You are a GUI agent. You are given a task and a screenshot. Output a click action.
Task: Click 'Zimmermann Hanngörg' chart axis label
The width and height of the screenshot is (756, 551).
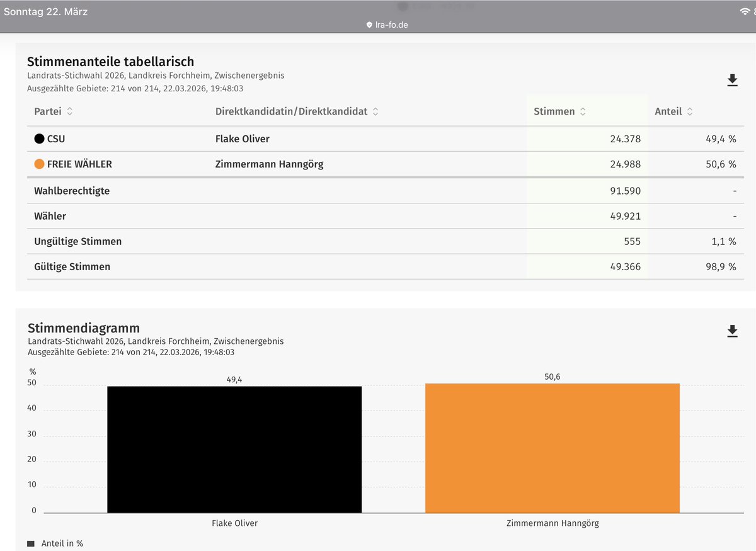553,523
